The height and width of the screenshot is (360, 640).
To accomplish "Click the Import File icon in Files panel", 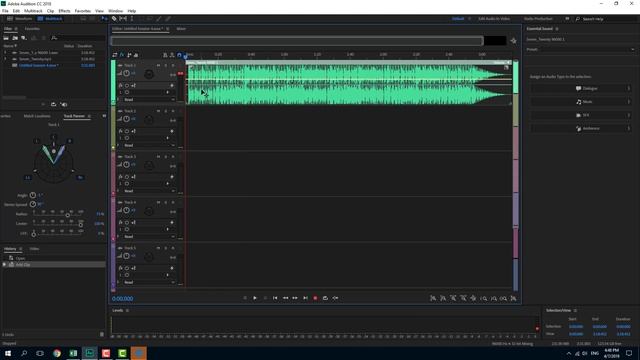I will 15,38.
